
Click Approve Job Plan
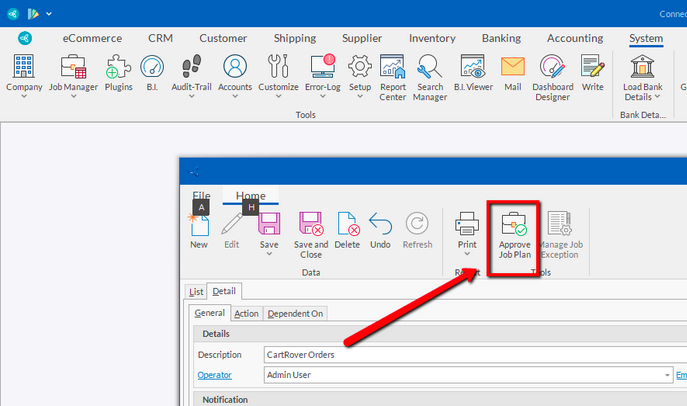pos(514,236)
